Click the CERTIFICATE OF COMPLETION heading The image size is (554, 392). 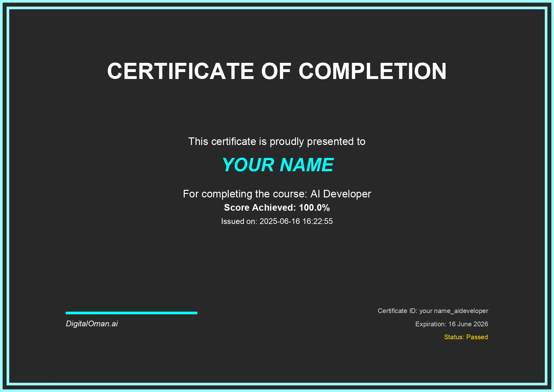(277, 71)
